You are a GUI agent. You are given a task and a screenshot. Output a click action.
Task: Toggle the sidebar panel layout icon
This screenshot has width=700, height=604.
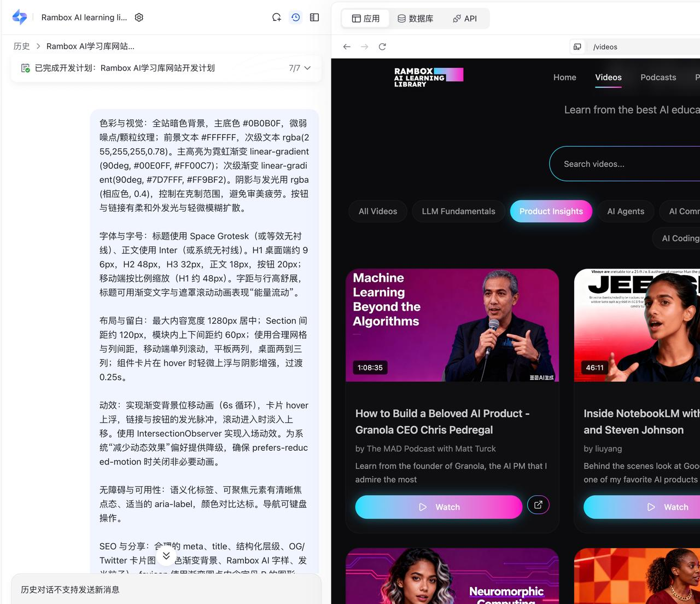314,18
